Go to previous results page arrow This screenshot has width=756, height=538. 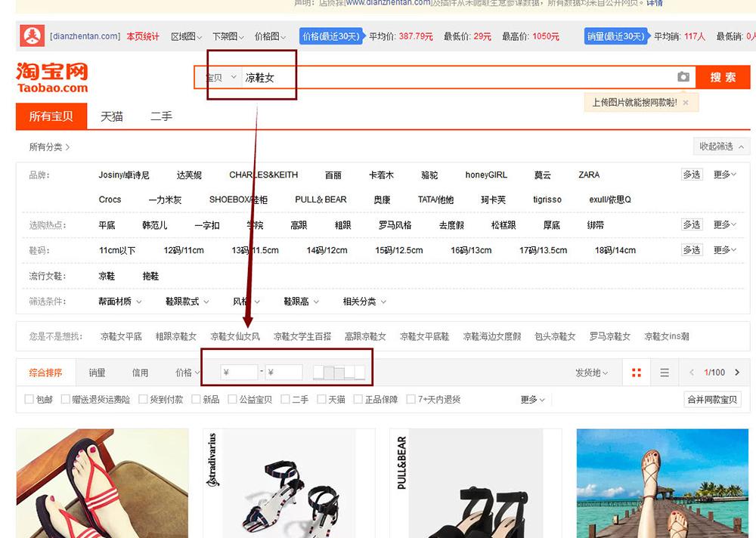(691, 373)
